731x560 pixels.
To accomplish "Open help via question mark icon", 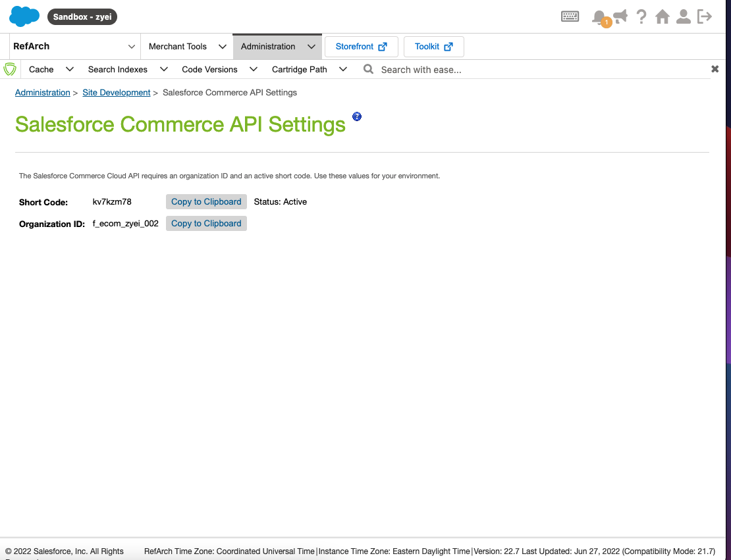I will point(641,16).
